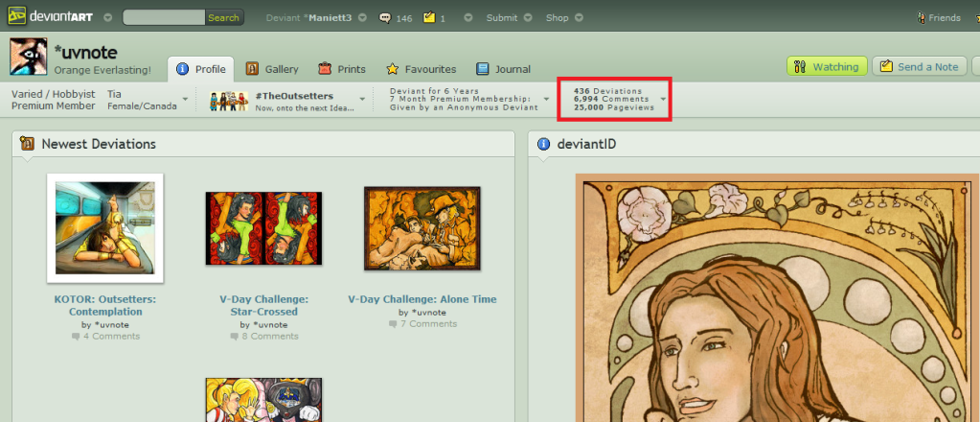
Task: Open the 4 Comments link
Action: [x=105, y=337]
